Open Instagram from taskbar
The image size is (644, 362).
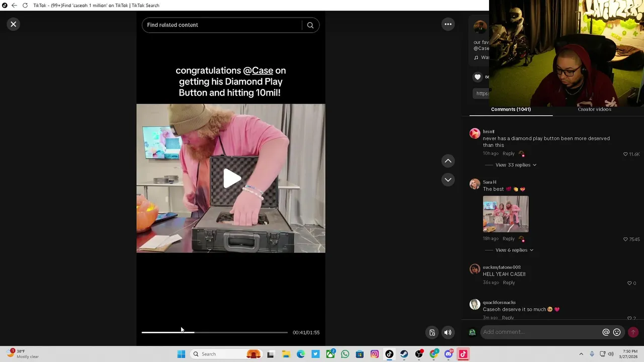pyautogui.click(x=374, y=354)
